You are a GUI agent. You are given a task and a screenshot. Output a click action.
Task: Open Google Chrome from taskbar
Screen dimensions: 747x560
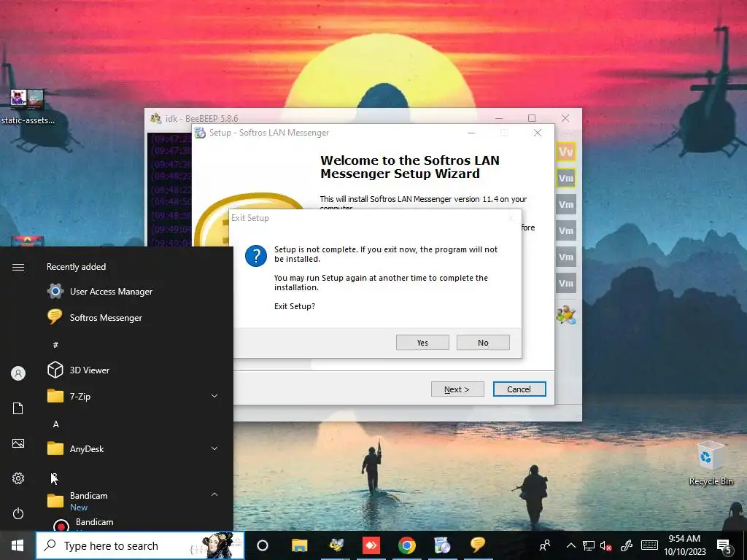407,545
